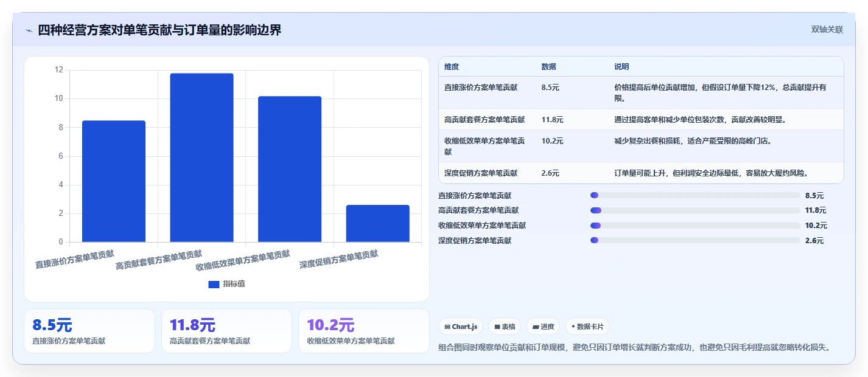Select table cell 高贡献套餐方案单笔贡献
The height and width of the screenshot is (377, 868).
click(x=485, y=120)
